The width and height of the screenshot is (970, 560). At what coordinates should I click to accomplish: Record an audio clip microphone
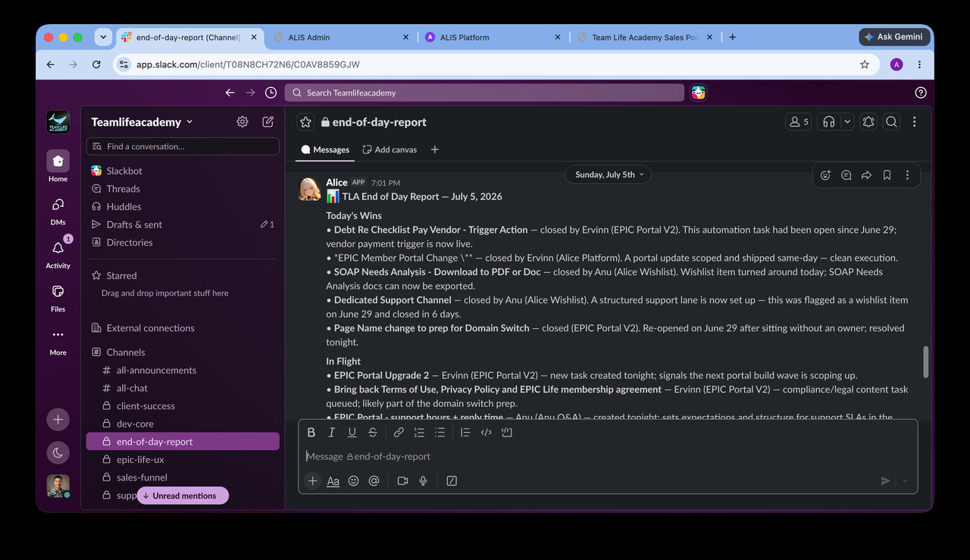423,480
